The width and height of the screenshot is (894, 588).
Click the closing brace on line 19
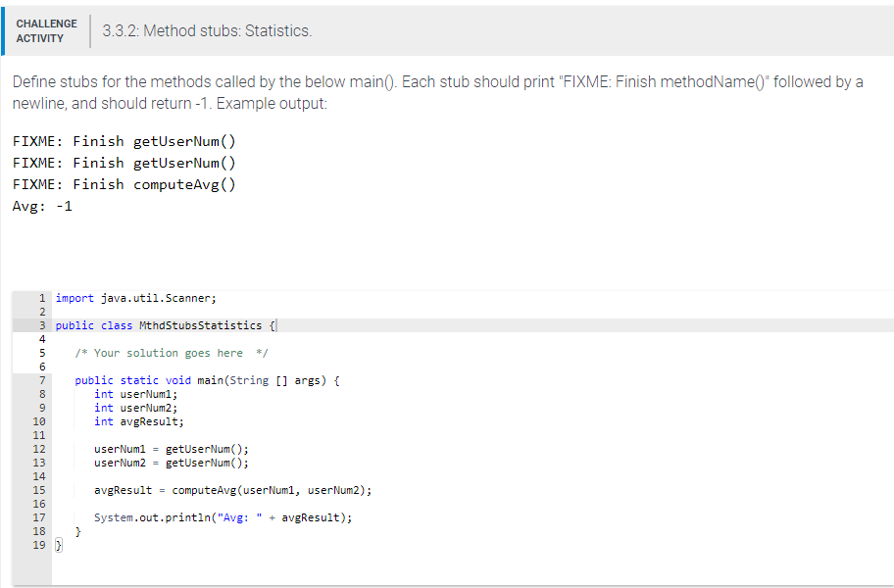(x=57, y=544)
